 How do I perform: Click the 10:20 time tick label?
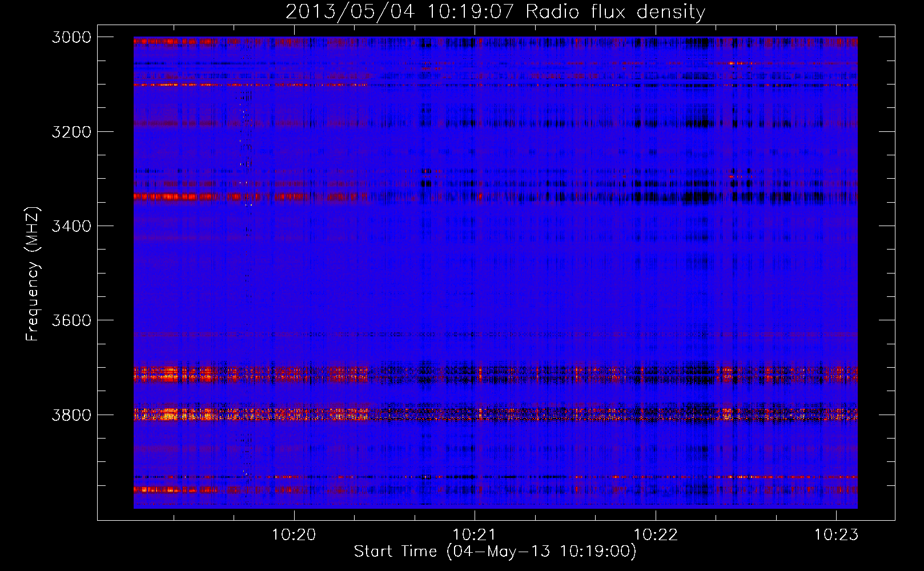(x=294, y=534)
